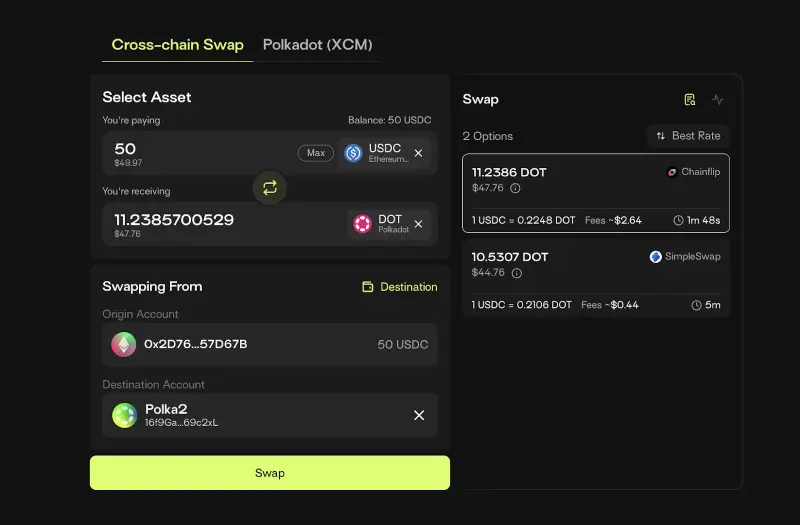The image size is (800, 525).
Task: Toggle the Destination account option
Action: pyautogui.click(x=399, y=287)
